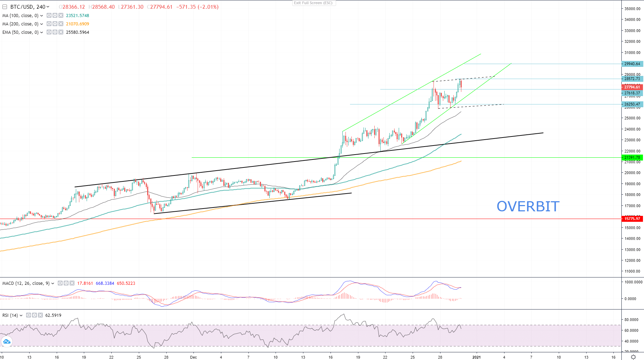Expand EMA (50, close, 0) options chevron
Image resolution: width=644 pixels, height=360 pixels.
point(41,32)
